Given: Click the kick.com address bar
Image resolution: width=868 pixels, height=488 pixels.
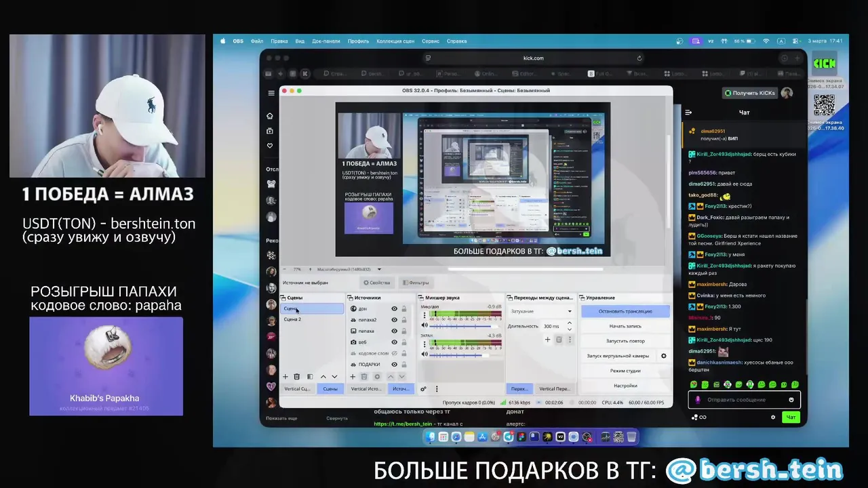Looking at the screenshot, I should pos(533,58).
